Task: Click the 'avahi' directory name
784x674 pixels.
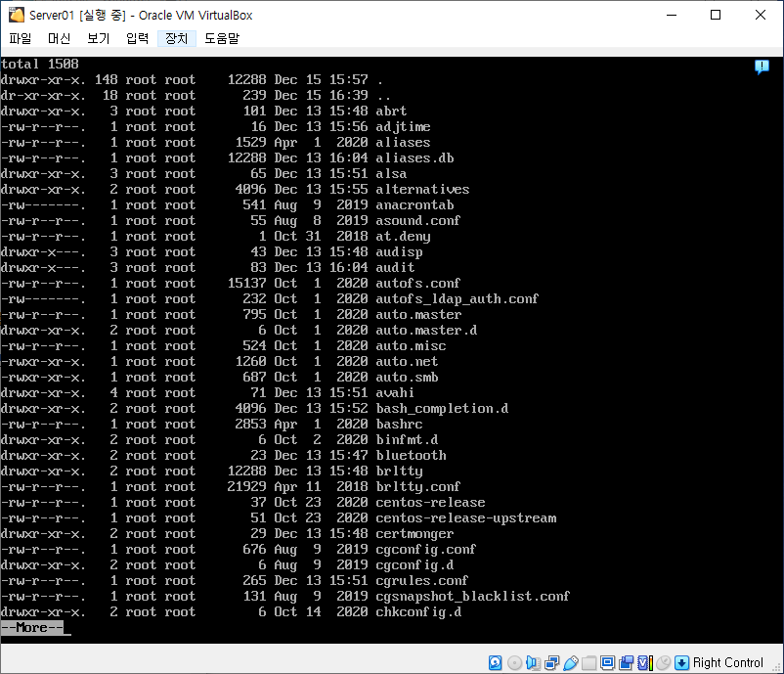Action: (x=395, y=393)
